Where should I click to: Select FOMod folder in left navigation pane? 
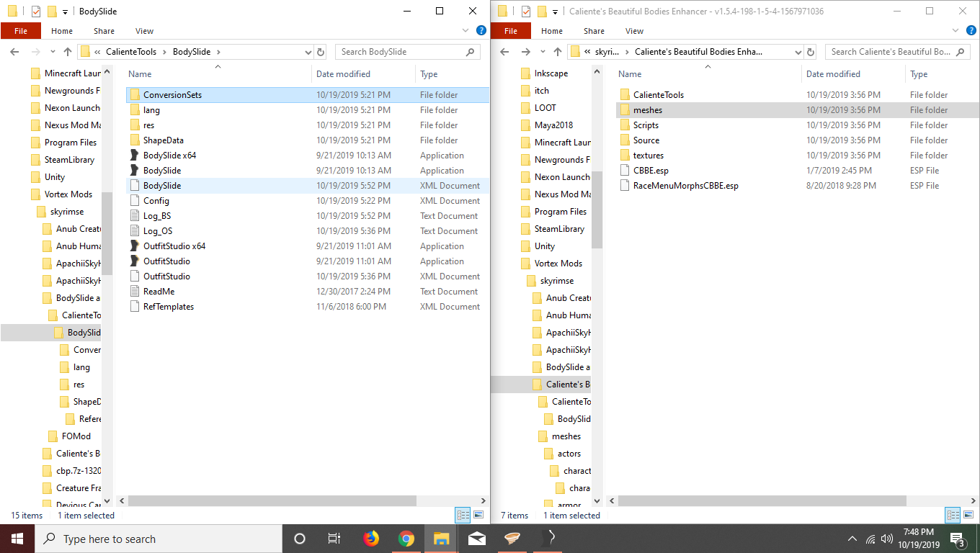click(x=76, y=436)
